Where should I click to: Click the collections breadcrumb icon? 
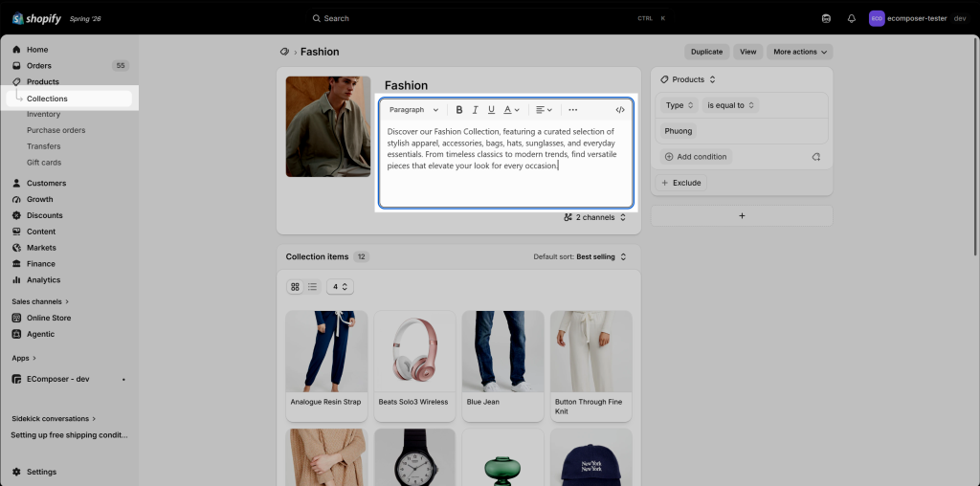click(284, 52)
